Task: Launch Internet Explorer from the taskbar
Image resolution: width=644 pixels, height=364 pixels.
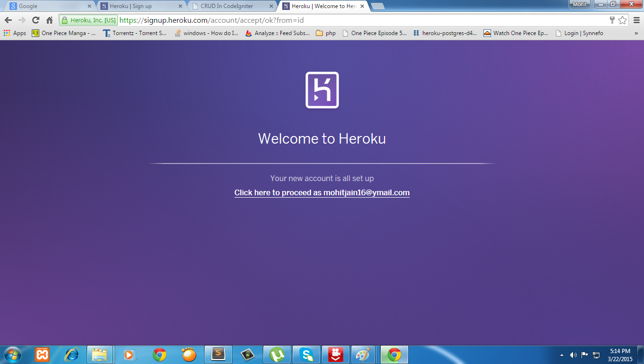Action: pyautogui.click(x=72, y=354)
